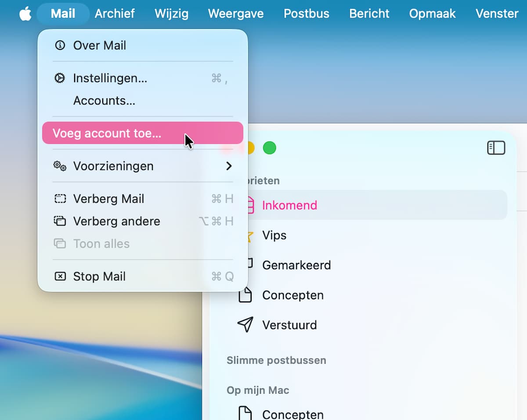Click the Verberg andere windows icon
This screenshot has width=527, height=420.
(x=60, y=221)
